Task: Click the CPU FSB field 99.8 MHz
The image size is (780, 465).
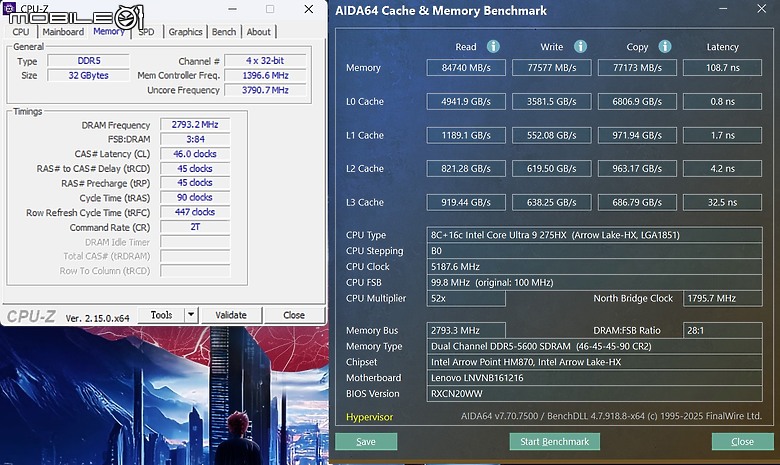Action: pos(594,282)
